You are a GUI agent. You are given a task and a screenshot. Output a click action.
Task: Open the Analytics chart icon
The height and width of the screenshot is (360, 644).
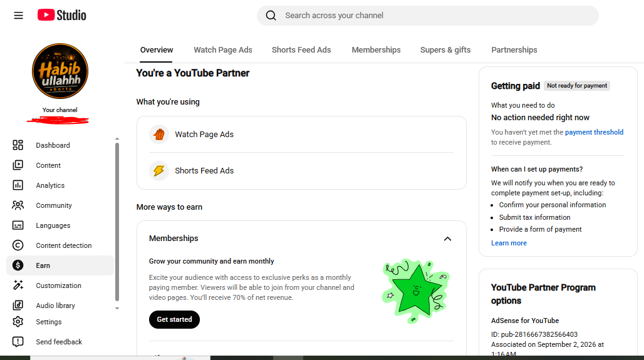[x=18, y=185]
